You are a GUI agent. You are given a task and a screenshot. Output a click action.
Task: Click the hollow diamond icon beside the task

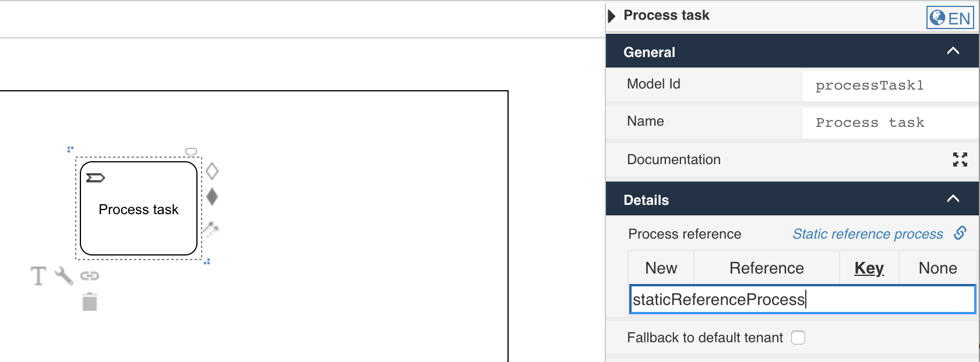212,171
